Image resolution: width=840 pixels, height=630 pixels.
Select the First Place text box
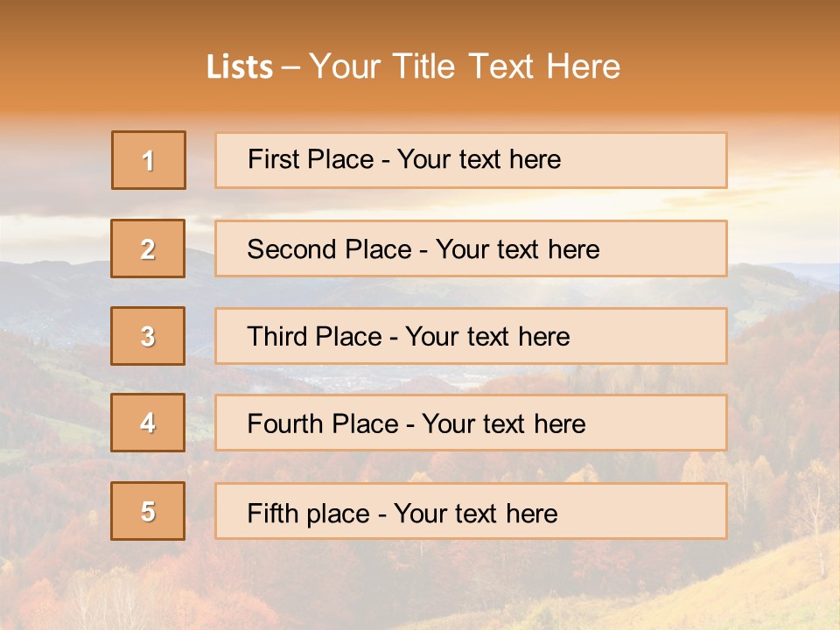click(x=471, y=160)
